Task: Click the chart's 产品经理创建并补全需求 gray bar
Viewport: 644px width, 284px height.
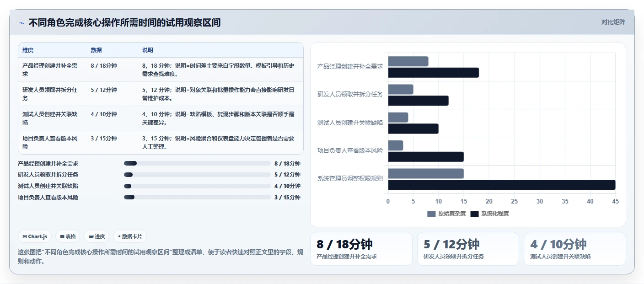Action: point(408,61)
